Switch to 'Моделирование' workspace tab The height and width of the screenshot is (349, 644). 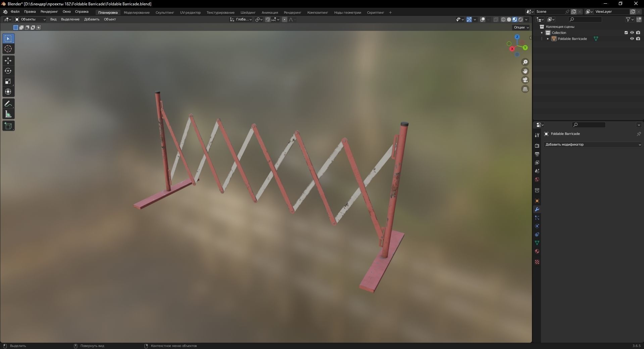(x=137, y=12)
